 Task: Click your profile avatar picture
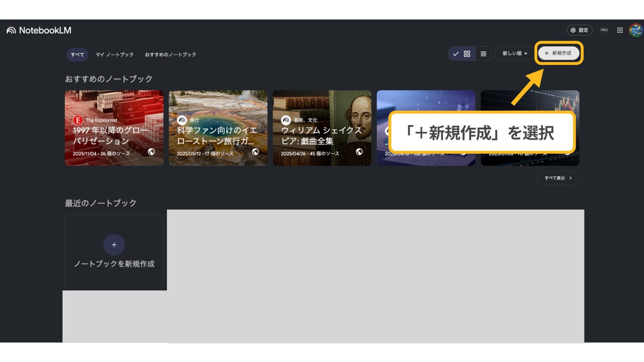(x=636, y=30)
